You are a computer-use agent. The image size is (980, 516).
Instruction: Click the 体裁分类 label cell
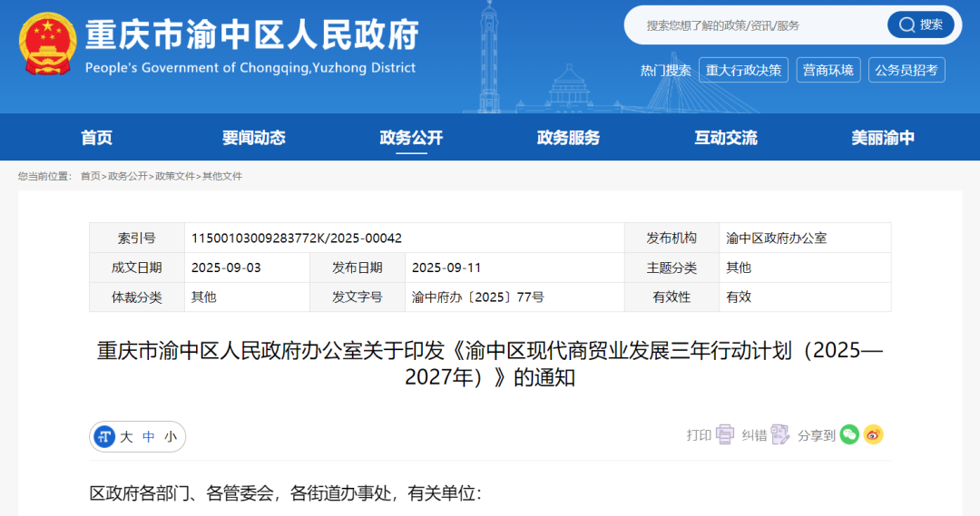pos(137,297)
